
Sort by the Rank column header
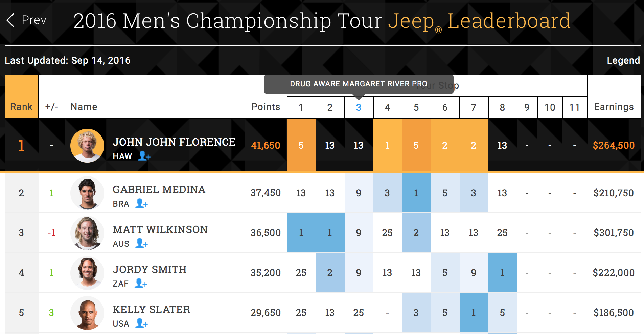point(21,107)
